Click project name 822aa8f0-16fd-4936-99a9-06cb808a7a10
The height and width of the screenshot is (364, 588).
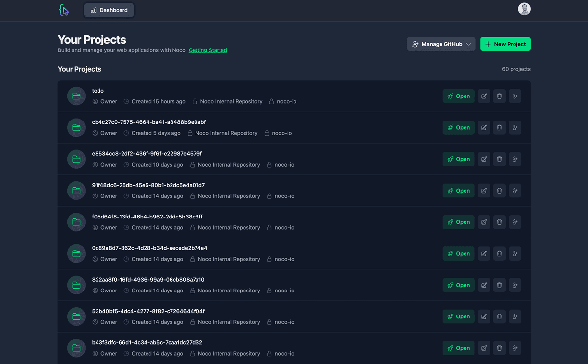pyautogui.click(x=148, y=280)
